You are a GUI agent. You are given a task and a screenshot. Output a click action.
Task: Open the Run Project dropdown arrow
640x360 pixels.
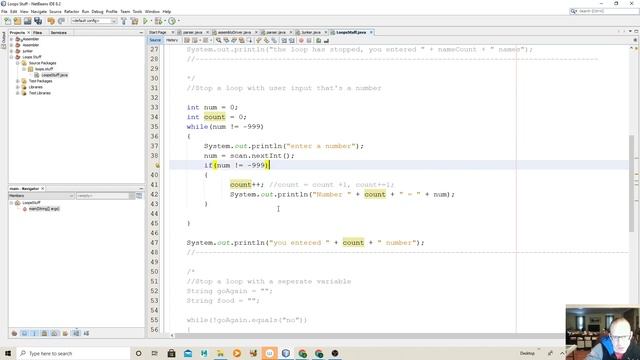151,21
